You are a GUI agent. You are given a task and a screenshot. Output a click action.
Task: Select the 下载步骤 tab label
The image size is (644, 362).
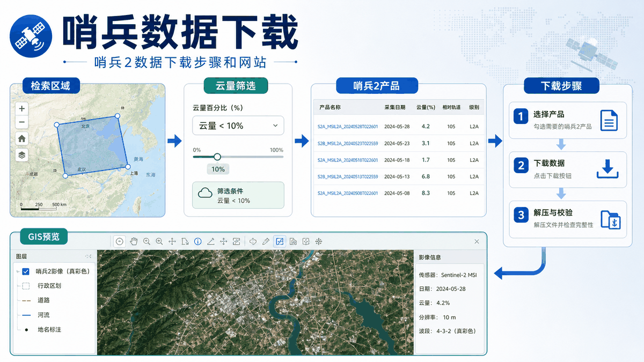pyautogui.click(x=561, y=85)
